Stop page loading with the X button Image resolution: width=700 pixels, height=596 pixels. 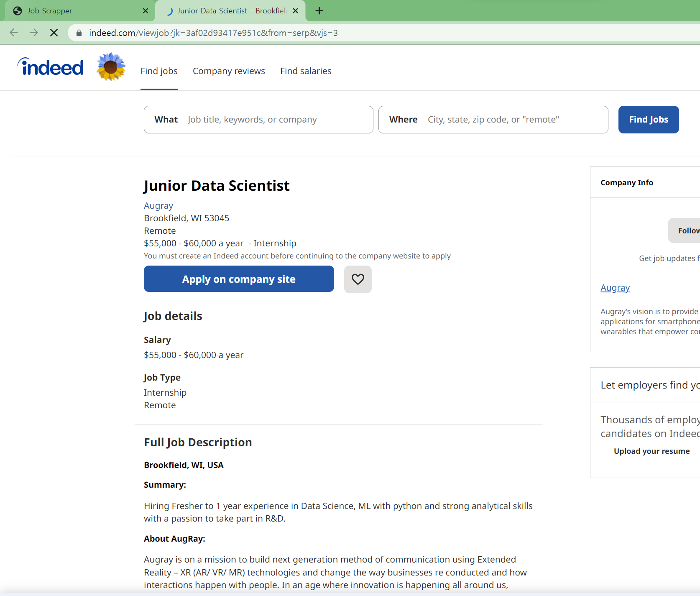point(54,33)
